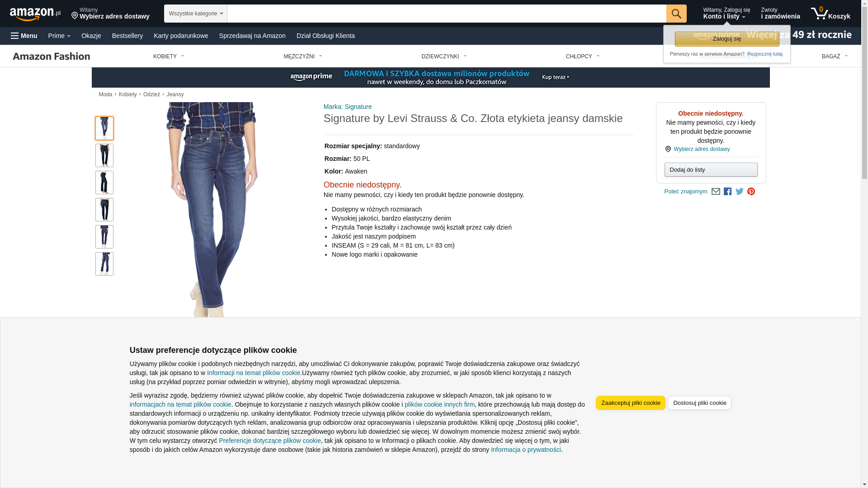Share product on Pinterest icon

tap(751, 192)
